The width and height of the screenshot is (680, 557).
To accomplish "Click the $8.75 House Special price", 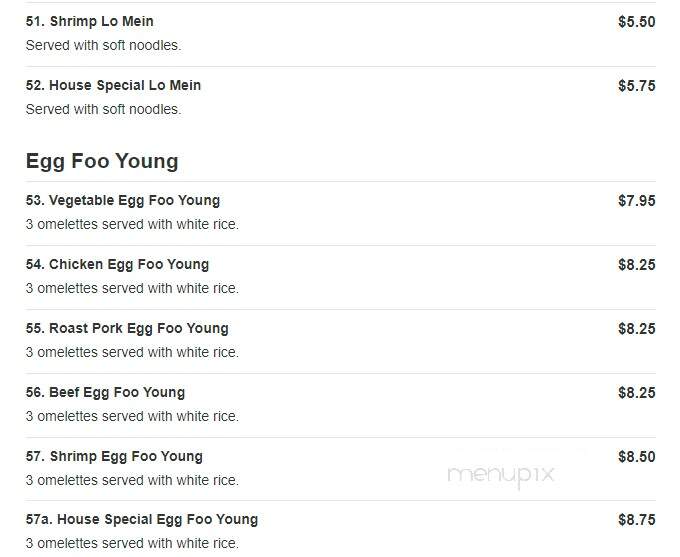I will pyautogui.click(x=637, y=520).
